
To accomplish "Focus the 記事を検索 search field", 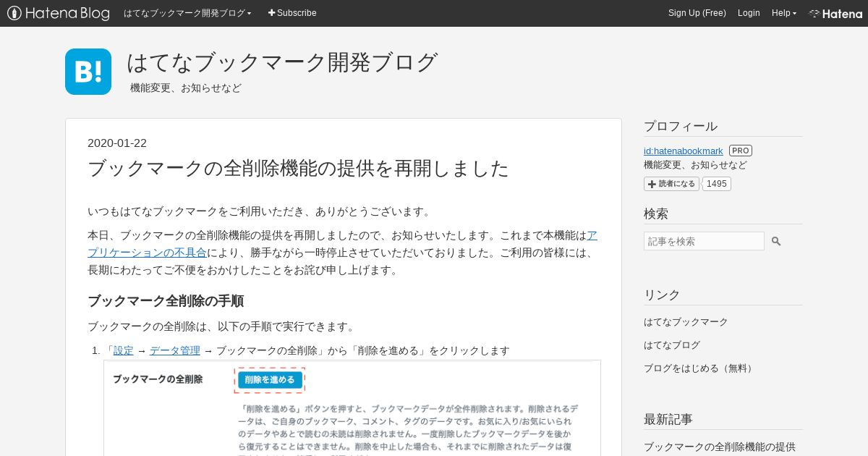I will pos(704,241).
